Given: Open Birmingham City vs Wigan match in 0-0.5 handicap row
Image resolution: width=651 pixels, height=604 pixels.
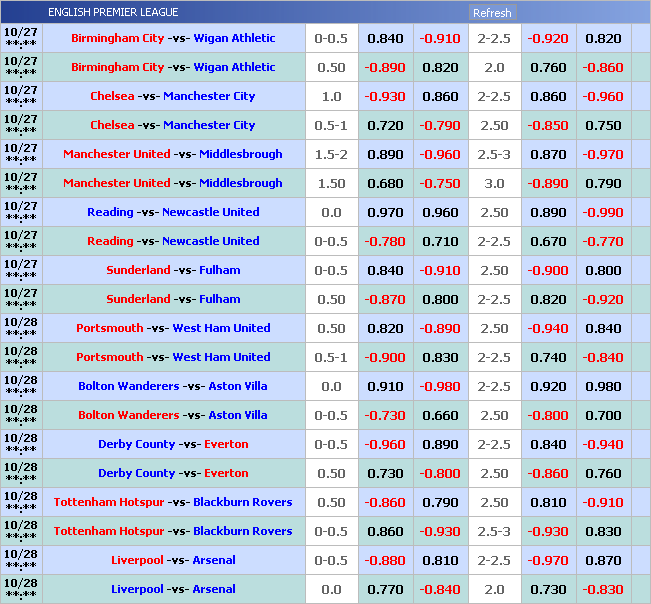Looking at the screenshot, I should tap(173, 38).
